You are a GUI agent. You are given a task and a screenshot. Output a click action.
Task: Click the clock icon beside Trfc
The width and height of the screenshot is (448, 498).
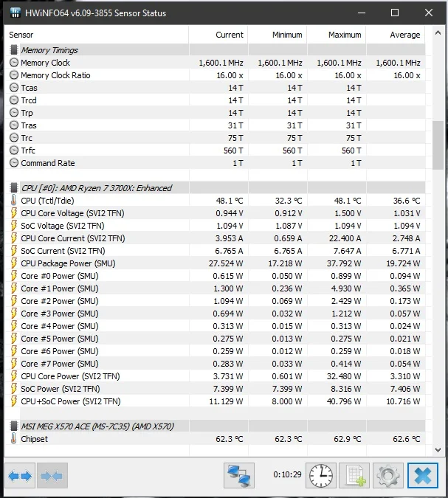click(x=14, y=151)
